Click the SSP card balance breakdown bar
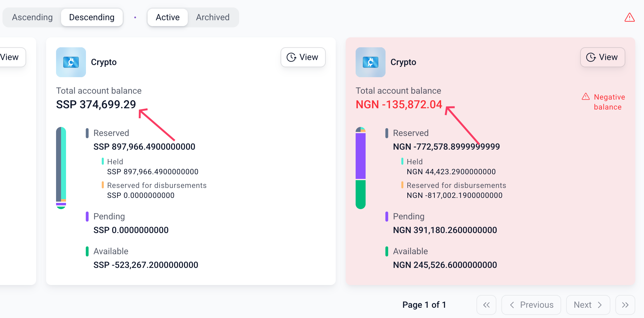The image size is (644, 318). coord(61,168)
